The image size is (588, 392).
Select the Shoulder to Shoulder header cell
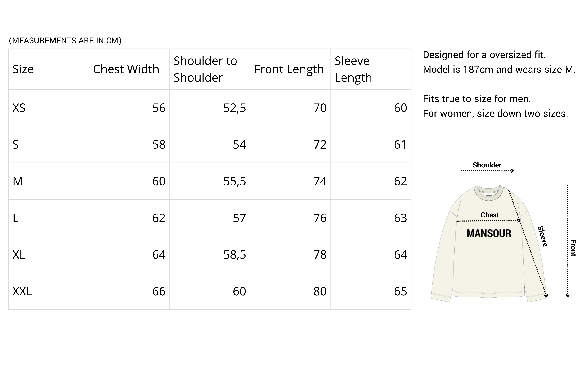tap(205, 69)
